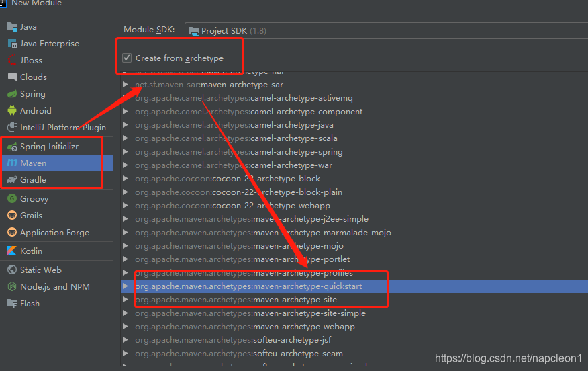Screen dimensions: 588x371
Task: Select softeu-archetype-seam row
Action: point(354,354)
